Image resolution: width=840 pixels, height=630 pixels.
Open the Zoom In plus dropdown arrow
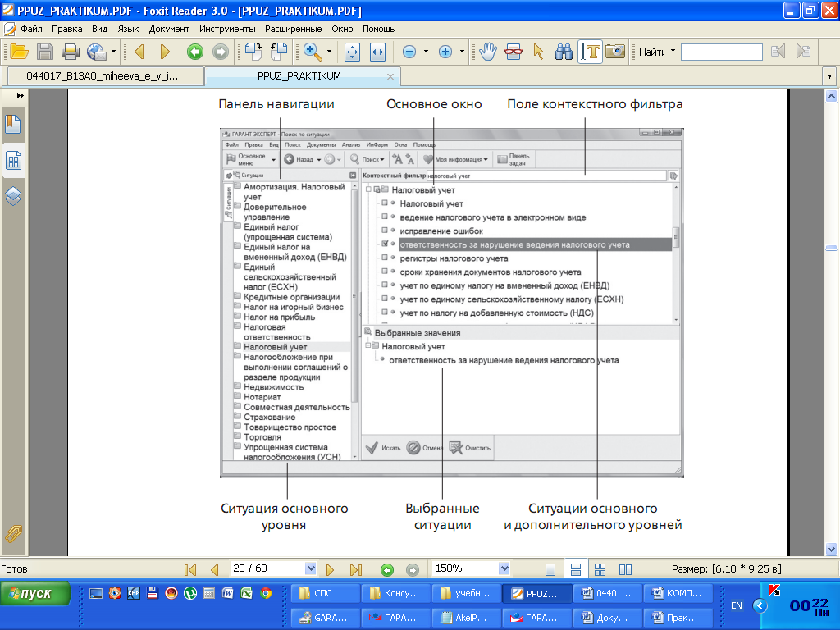point(462,52)
